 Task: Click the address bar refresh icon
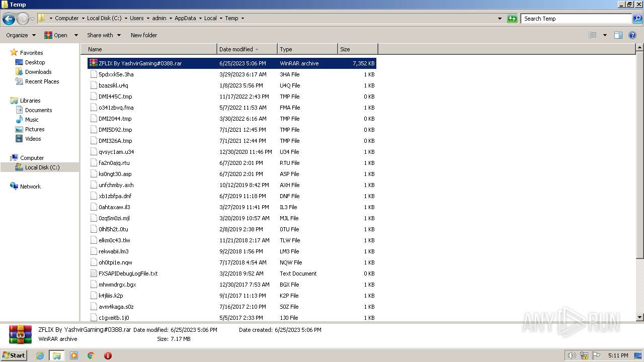coord(512,19)
